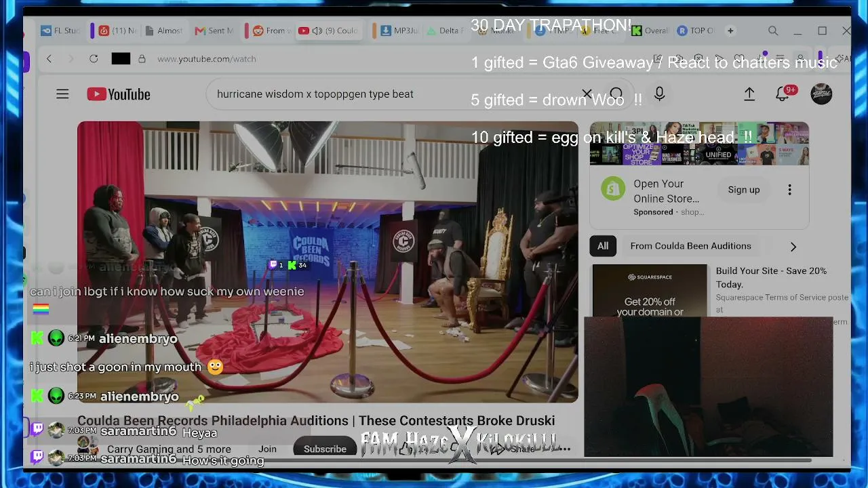Go to YouTube home via logo

click(119, 94)
